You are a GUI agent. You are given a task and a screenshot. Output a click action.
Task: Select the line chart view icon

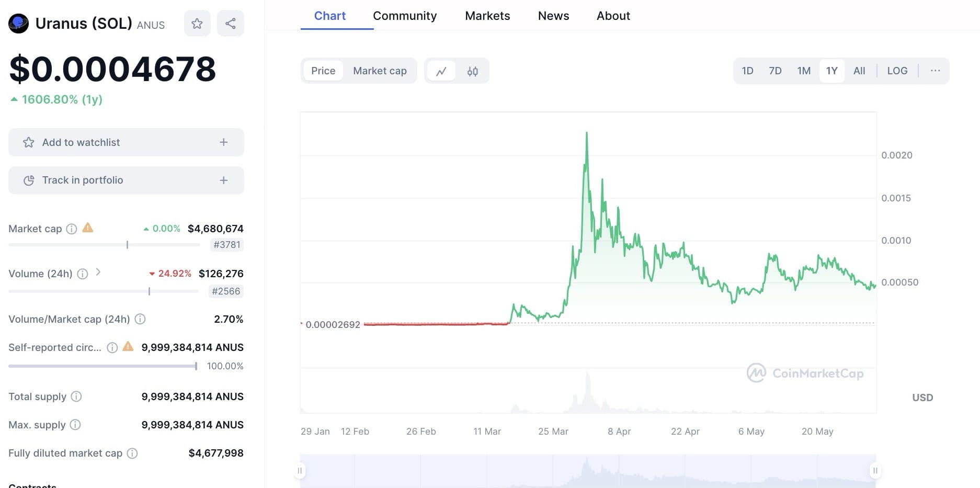(x=441, y=71)
